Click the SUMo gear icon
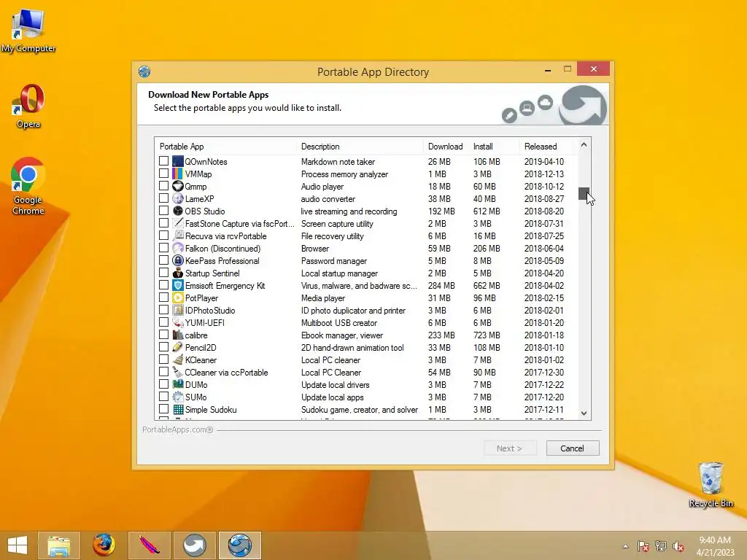 (x=178, y=397)
